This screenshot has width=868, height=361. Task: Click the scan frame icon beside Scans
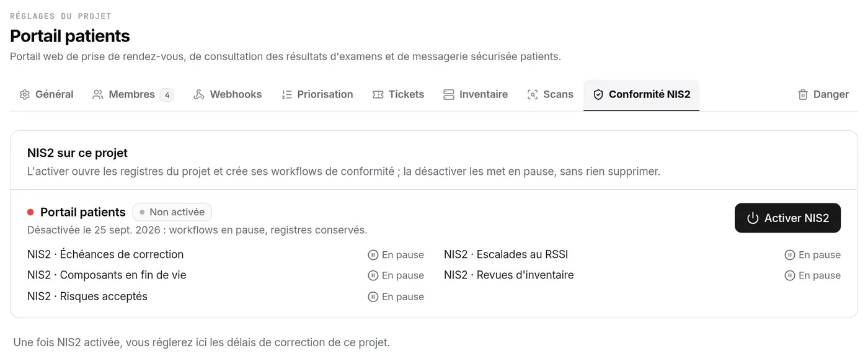(x=533, y=95)
